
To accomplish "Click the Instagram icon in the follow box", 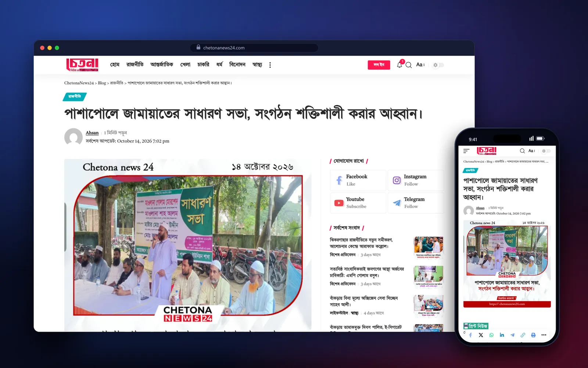I will click(397, 180).
